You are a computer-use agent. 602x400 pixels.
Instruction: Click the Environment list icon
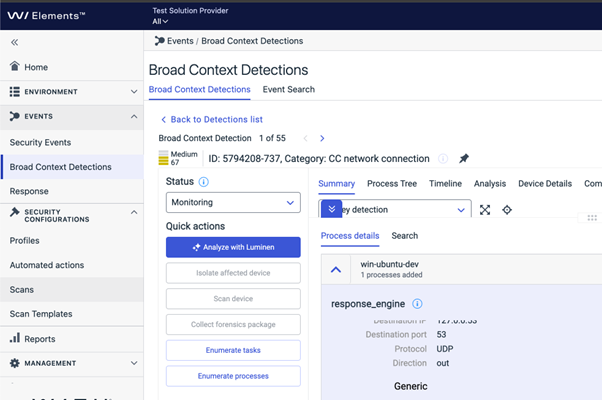click(15, 92)
